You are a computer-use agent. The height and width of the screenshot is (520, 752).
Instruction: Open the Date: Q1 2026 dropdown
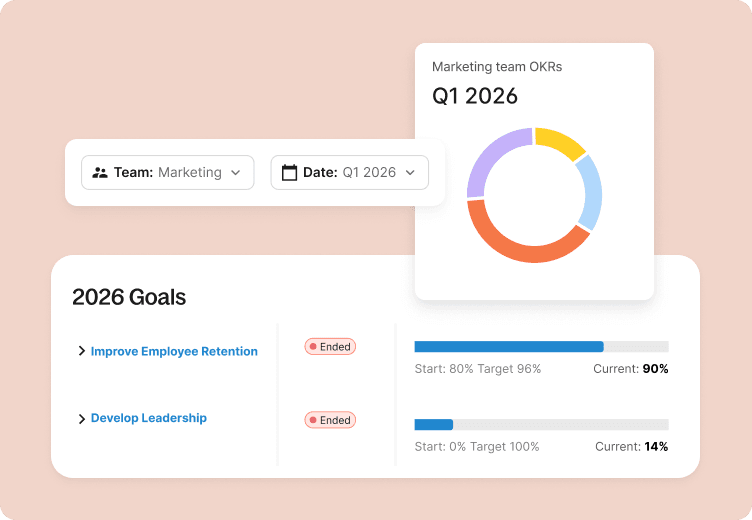(x=350, y=172)
